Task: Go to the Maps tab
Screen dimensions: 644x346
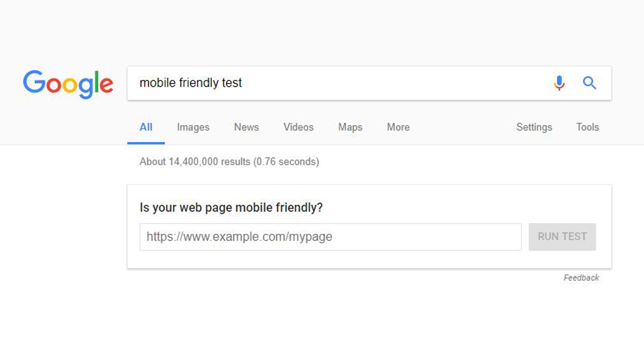Action: coord(350,127)
